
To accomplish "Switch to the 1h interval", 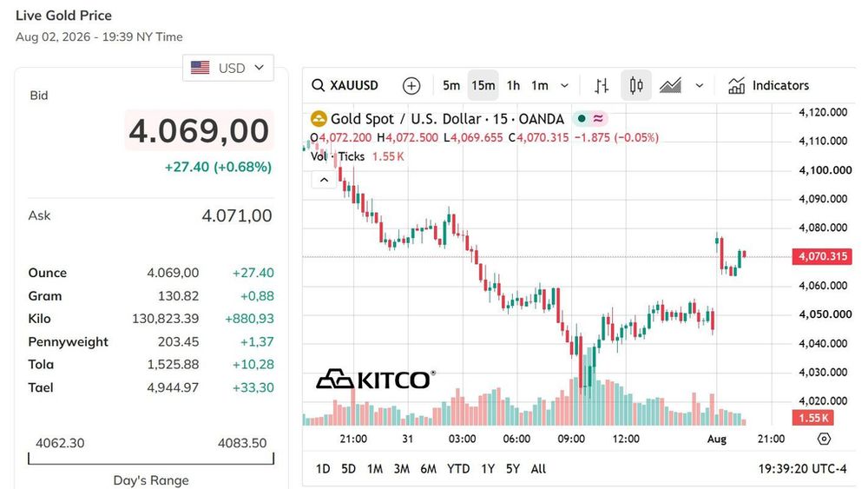I will click(x=514, y=85).
